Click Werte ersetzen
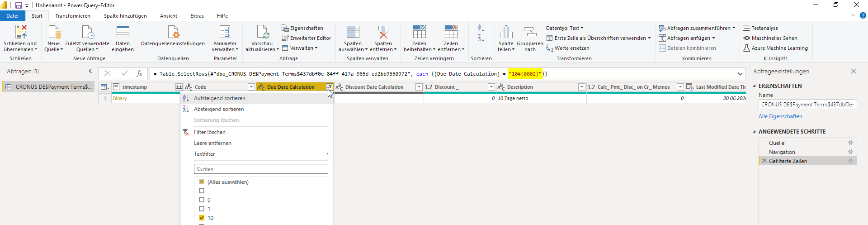The height and width of the screenshot is (225, 868). pos(568,48)
